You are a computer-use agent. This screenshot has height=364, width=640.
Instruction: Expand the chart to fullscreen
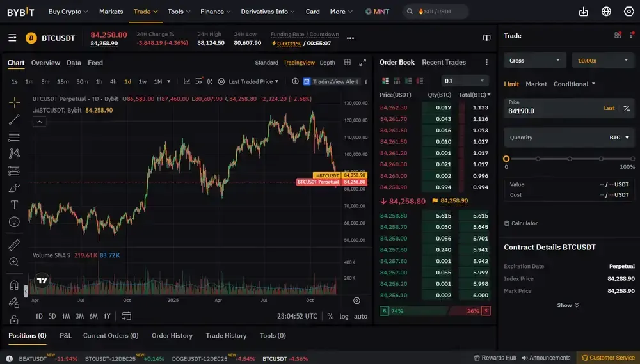coord(362,63)
